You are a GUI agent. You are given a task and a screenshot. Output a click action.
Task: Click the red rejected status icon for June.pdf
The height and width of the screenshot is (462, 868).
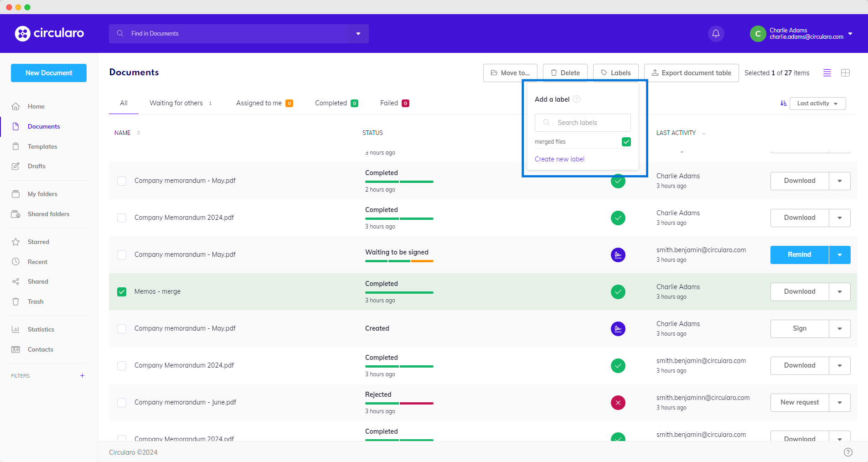click(618, 402)
